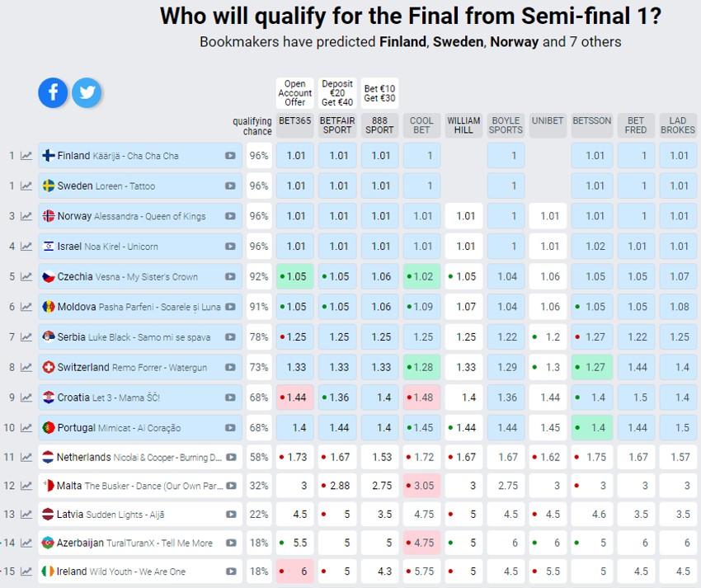This screenshot has height=588, width=701.
Task: Click the green Coolbet odds for Switzerland
Action: tap(421, 368)
